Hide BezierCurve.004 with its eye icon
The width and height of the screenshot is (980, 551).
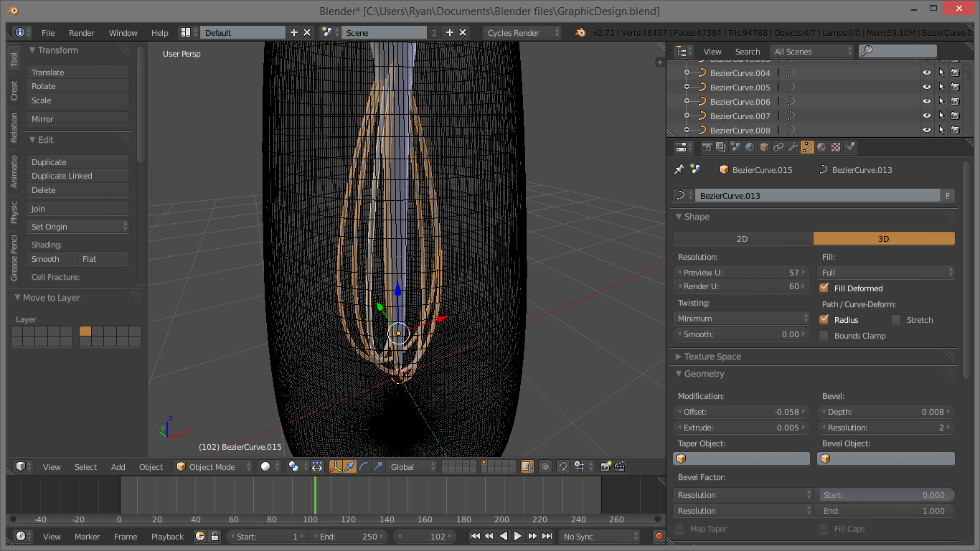(x=926, y=72)
